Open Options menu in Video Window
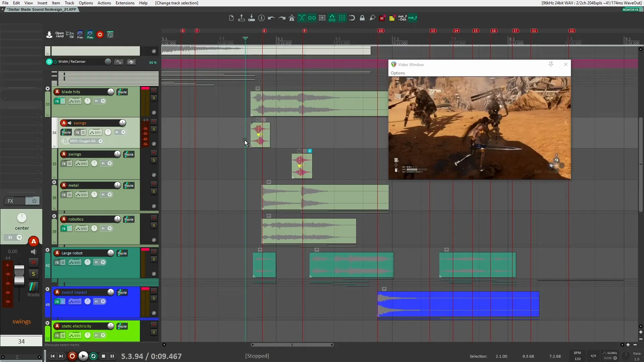The image size is (644, 362). coord(397,73)
